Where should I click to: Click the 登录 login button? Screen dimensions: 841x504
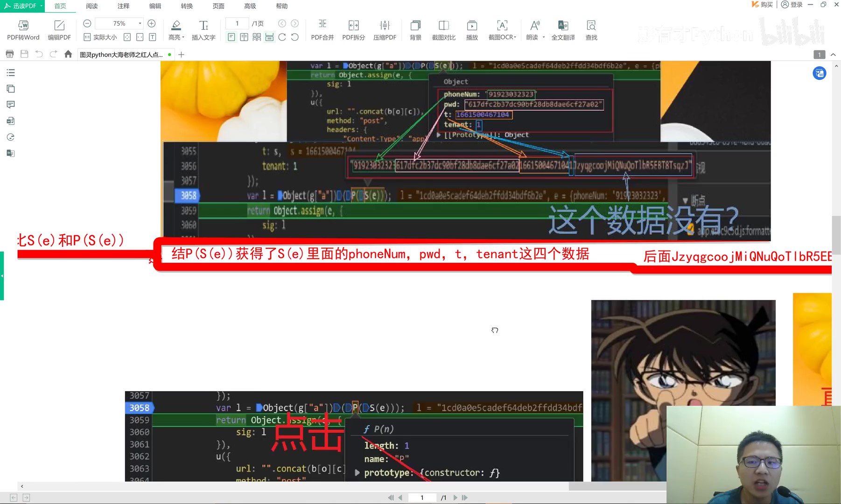tap(792, 5)
